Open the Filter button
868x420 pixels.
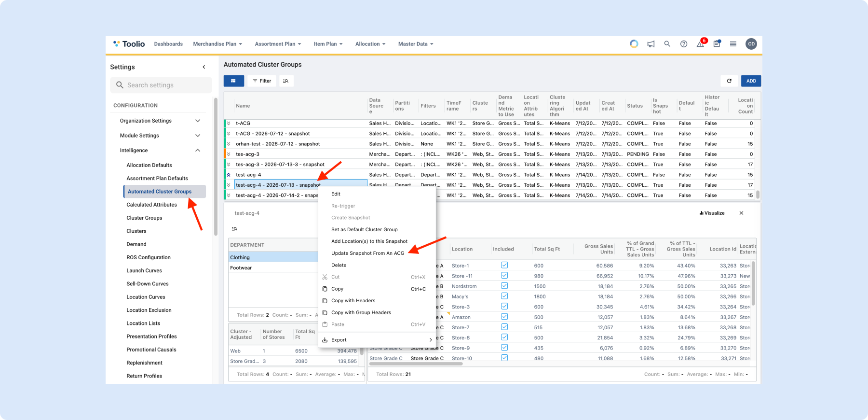262,81
